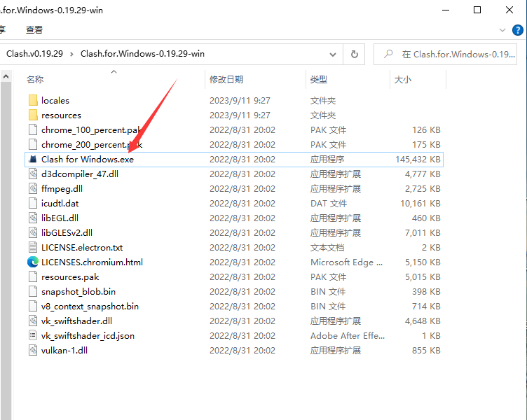This screenshot has width=527, height=420.
Task: Click the vk_swiftshader.dll file icon
Action: 33,321
